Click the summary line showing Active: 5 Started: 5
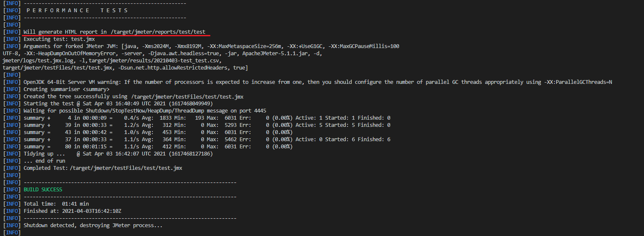Viewport: 644px width, 236px height. [207, 125]
